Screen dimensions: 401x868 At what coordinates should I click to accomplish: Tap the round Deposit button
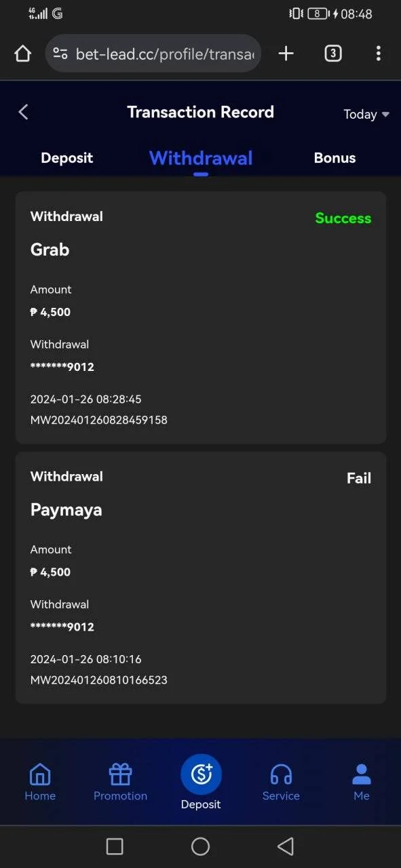pyautogui.click(x=201, y=774)
